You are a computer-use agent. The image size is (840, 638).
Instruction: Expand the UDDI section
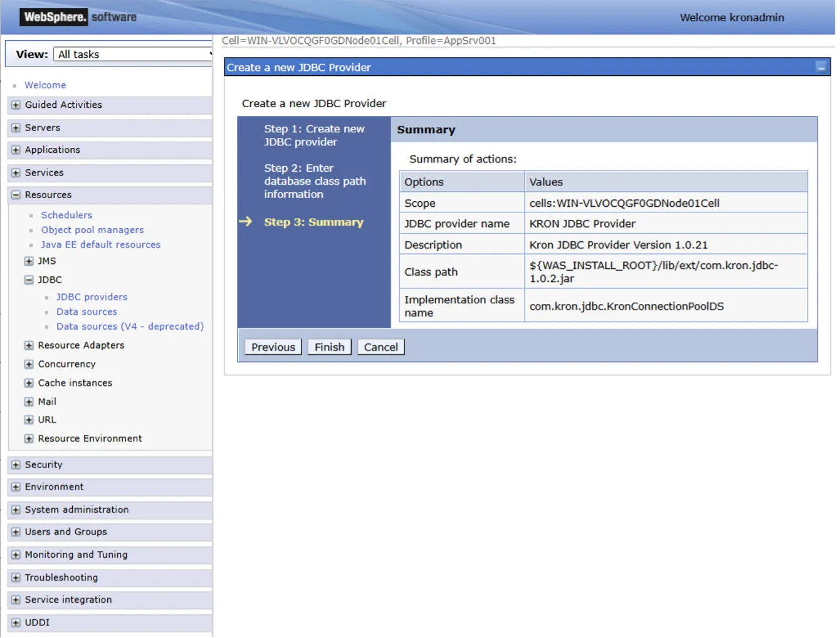16,623
